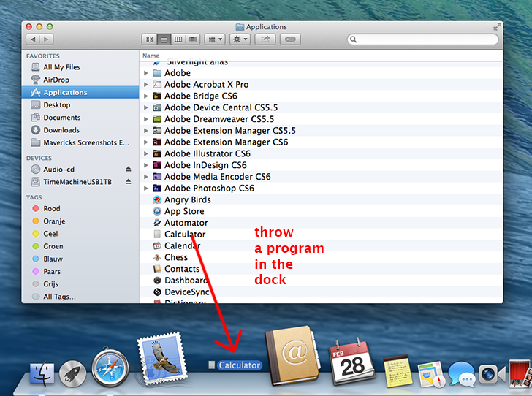Open FaceTime camera icon in dock
Screen dimensions: 532x396
492,374
